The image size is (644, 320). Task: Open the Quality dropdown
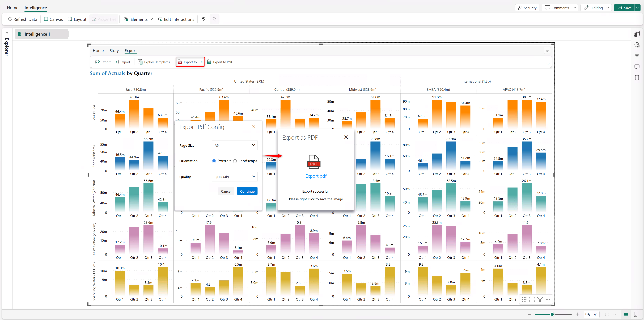click(x=235, y=177)
